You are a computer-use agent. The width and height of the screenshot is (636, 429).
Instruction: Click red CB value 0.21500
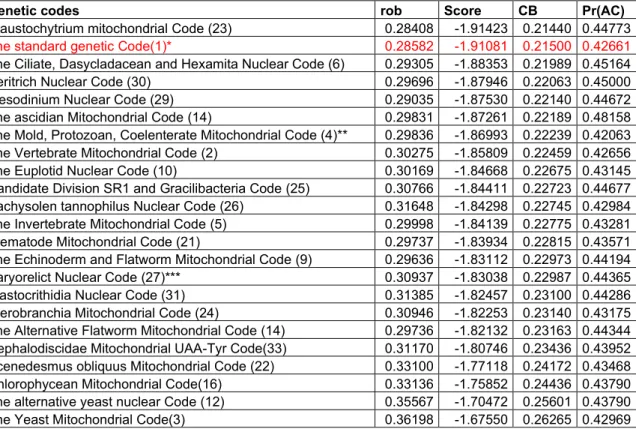(x=547, y=46)
